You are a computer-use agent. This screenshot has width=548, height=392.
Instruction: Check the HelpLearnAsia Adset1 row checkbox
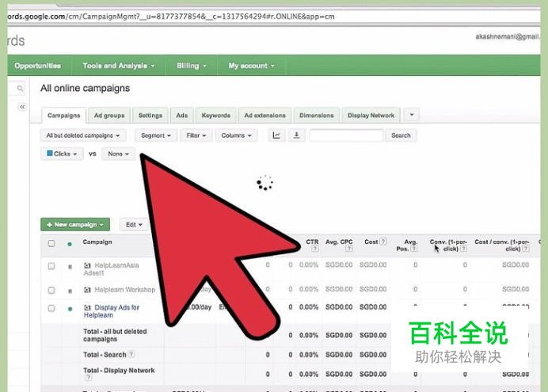point(51,266)
